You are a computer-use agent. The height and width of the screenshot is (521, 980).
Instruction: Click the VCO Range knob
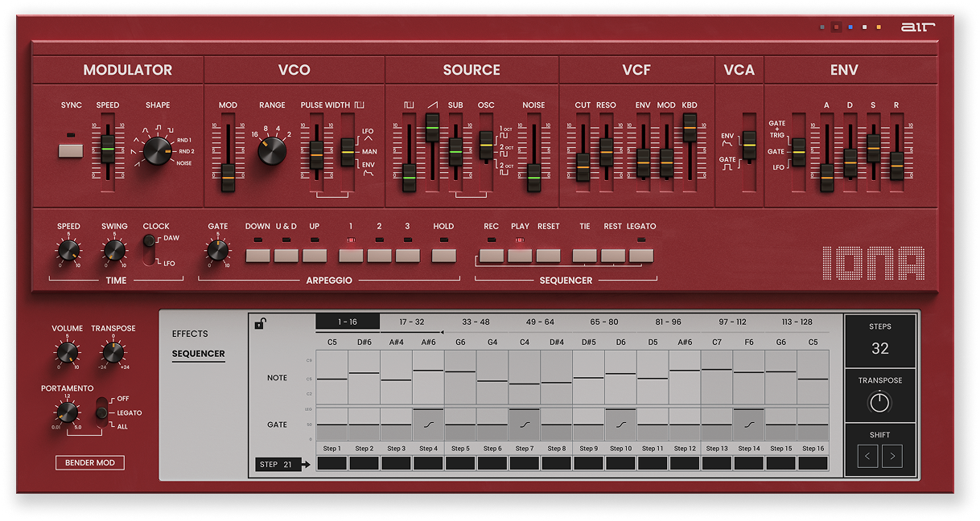272,150
